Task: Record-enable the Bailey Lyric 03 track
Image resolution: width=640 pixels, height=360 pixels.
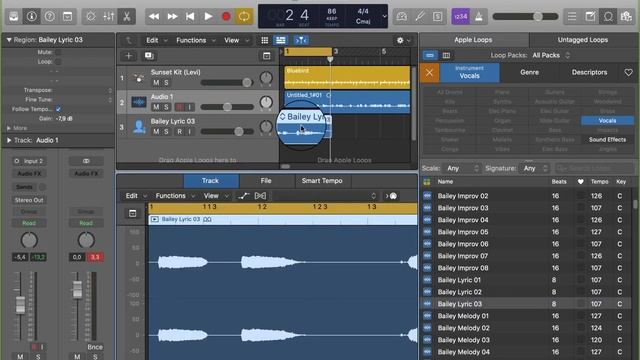Action: point(180,131)
